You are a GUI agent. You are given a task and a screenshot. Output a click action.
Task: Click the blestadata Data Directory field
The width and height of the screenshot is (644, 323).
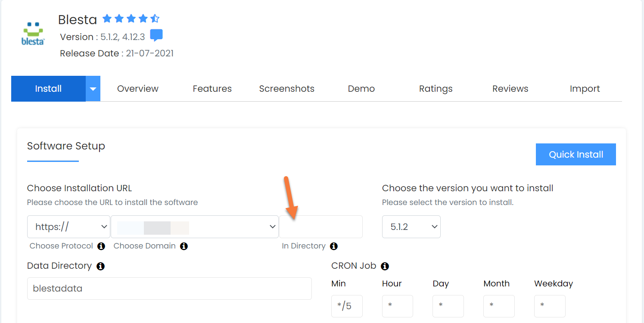point(169,289)
